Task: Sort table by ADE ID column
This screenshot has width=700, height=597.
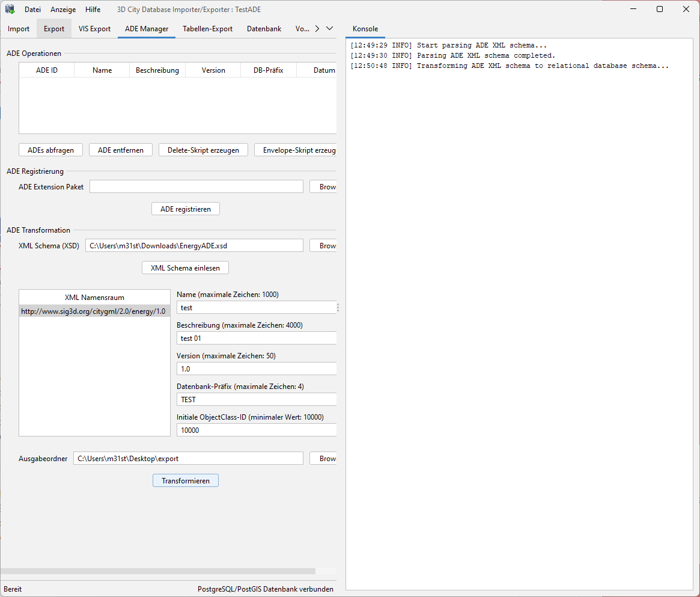Action: pyautogui.click(x=47, y=70)
